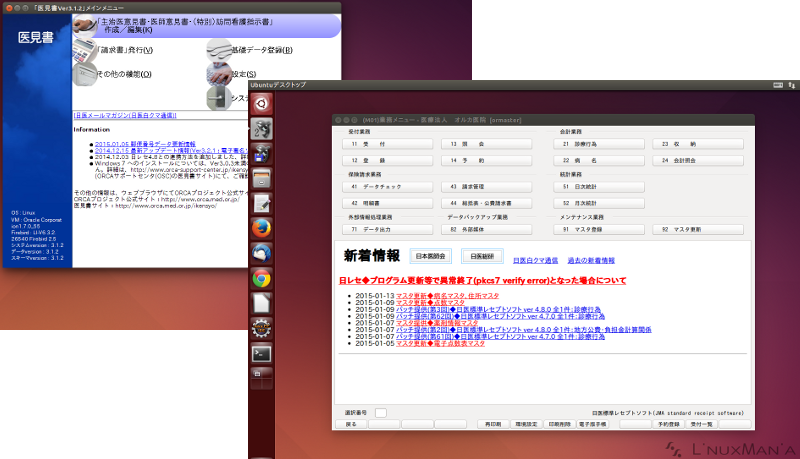Open the 2015.01.05 郵便番号データ更新情報 link
Image resolution: width=800 pixels, height=459 pixels.
pos(145,144)
